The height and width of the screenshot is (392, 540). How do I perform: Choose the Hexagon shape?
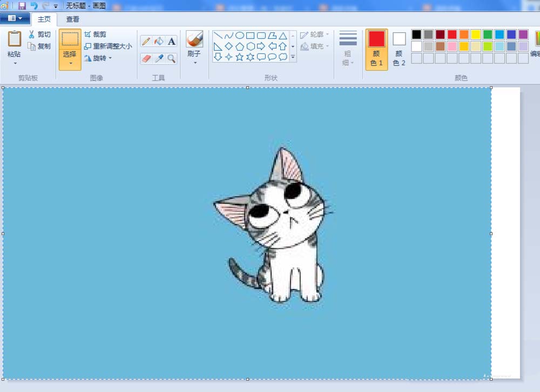click(x=251, y=46)
